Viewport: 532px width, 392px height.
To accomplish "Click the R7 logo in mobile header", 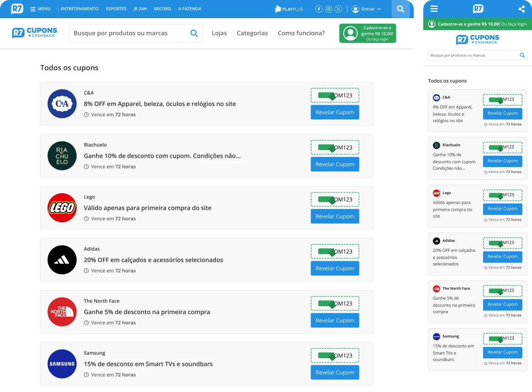I will tap(478, 9).
